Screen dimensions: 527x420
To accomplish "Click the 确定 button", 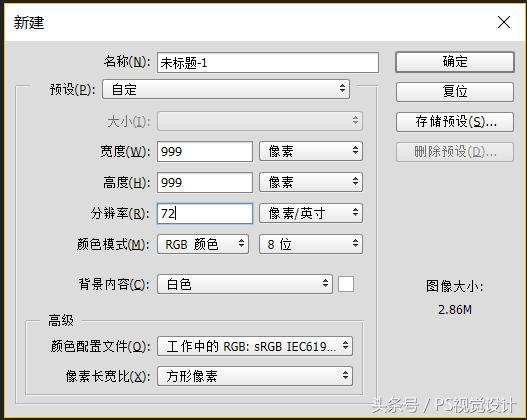I will 455,62.
